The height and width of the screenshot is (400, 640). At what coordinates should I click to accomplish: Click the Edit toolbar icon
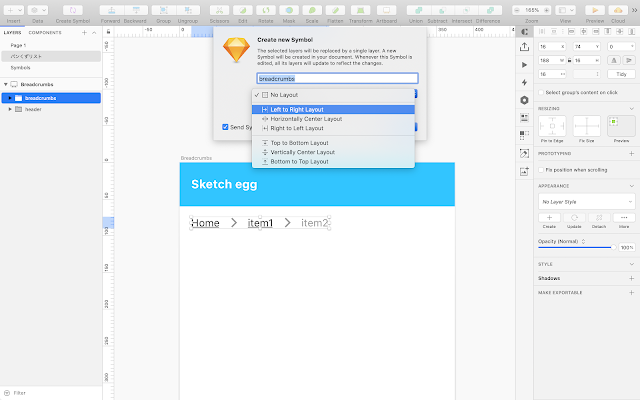pos(242,10)
